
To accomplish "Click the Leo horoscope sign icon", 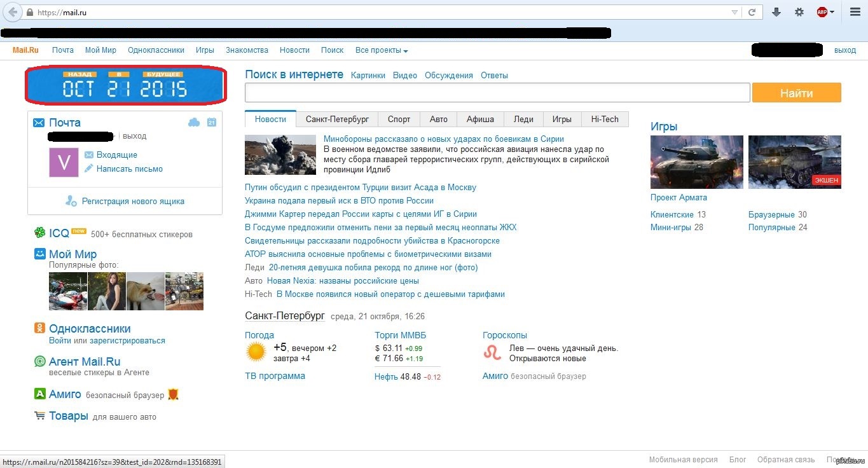I will pyautogui.click(x=492, y=352).
